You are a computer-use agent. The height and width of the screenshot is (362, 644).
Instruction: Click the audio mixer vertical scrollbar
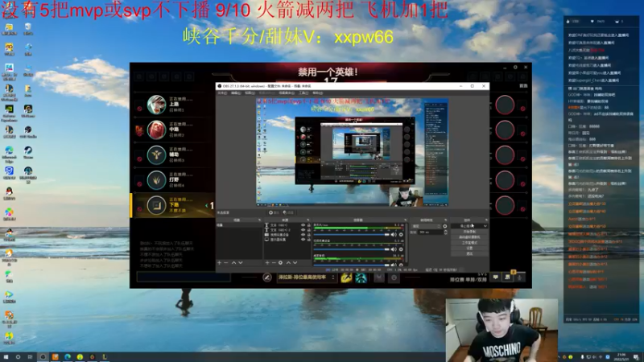407,245
